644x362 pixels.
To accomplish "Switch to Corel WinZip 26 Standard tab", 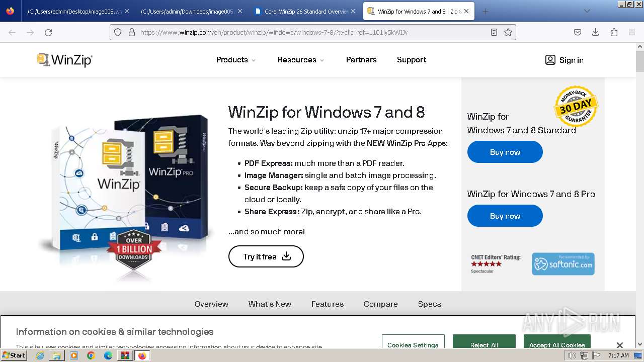I will [x=305, y=11].
